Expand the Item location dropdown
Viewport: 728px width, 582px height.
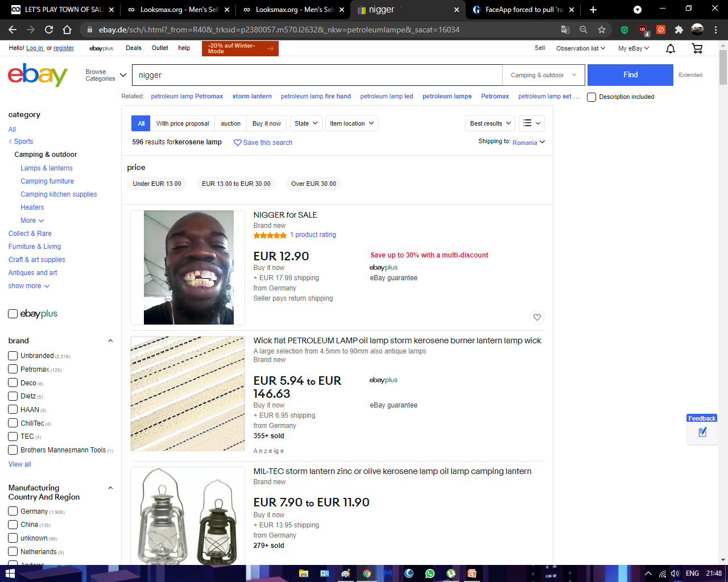[351, 123]
